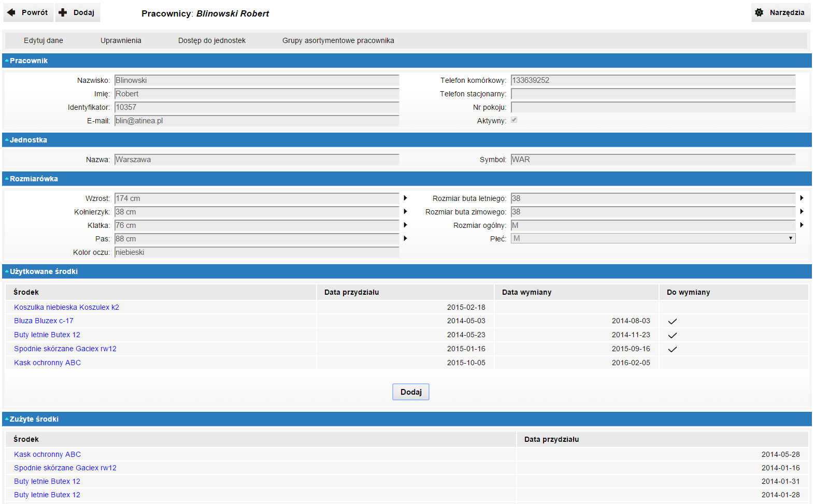Switch to Dostęp do jednostek tab
This screenshot has height=504, width=814.
[211, 40]
